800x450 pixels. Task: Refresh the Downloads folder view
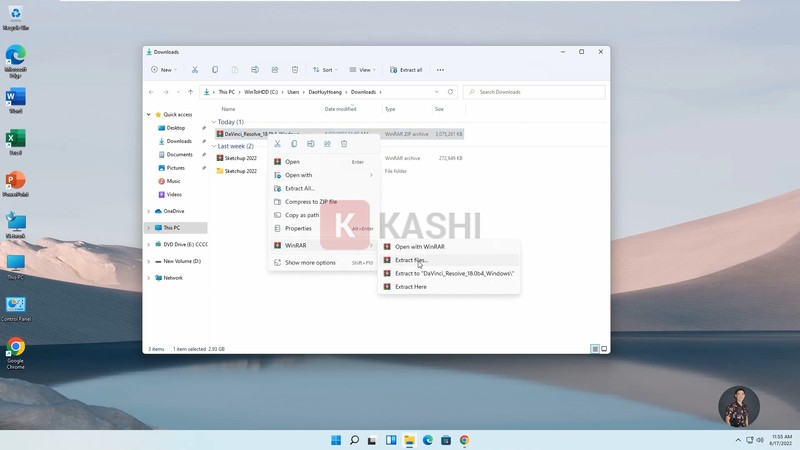point(450,92)
